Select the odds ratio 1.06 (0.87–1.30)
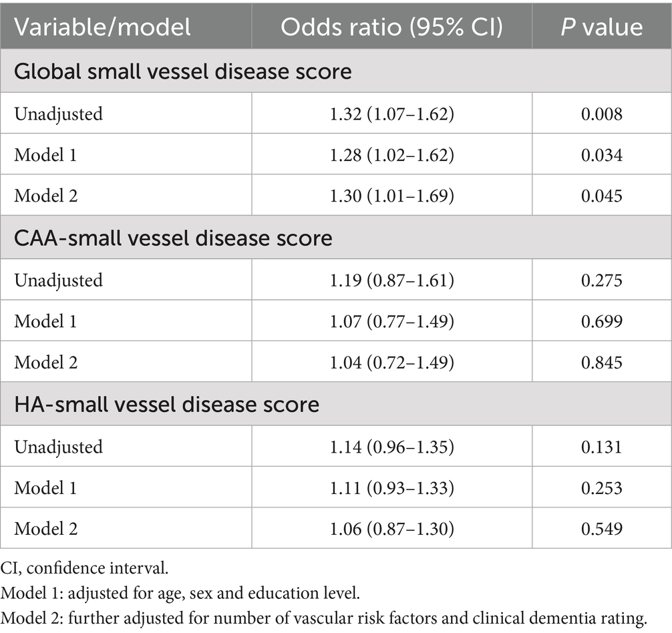The image size is (672, 633). 391,530
